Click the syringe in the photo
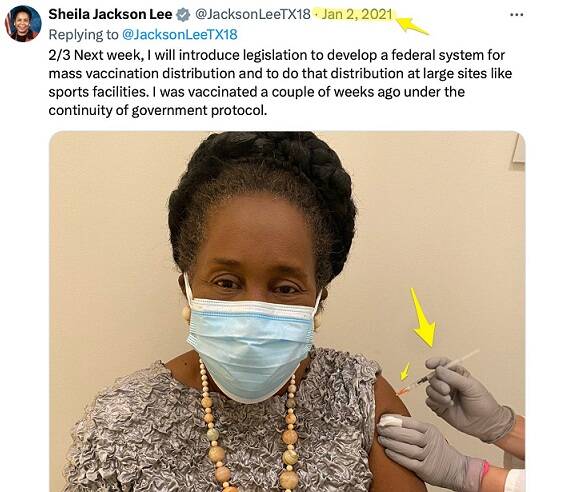This screenshot has width=573, height=492. click(x=438, y=373)
